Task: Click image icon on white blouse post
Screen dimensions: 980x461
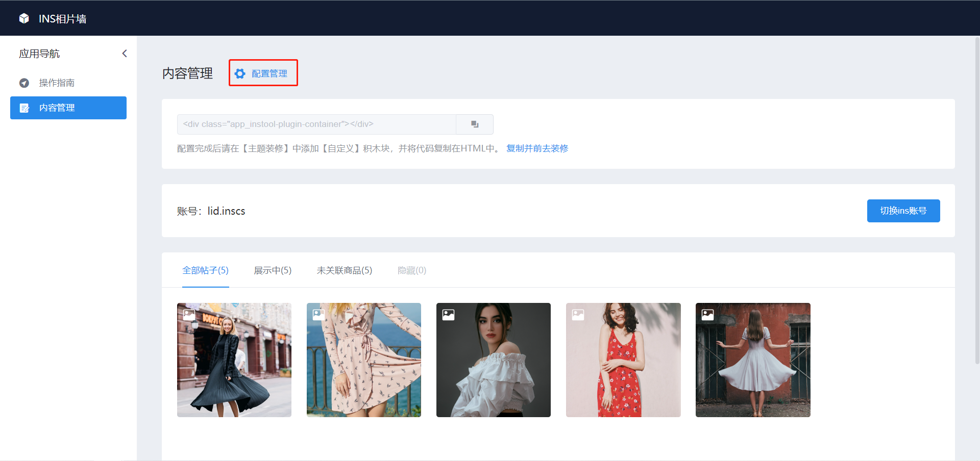Action: coord(449,315)
